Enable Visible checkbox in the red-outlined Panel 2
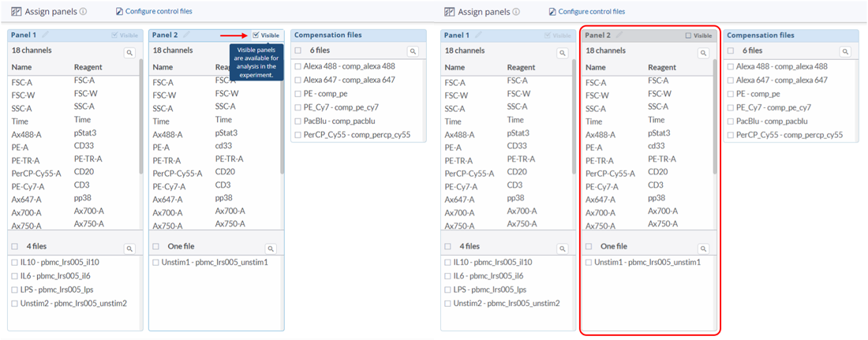This screenshot has height=340, width=868. click(x=688, y=35)
